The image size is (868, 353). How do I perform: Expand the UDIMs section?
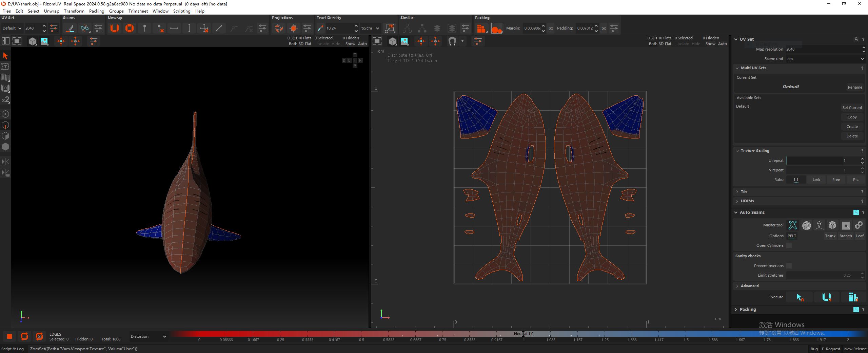coord(747,201)
